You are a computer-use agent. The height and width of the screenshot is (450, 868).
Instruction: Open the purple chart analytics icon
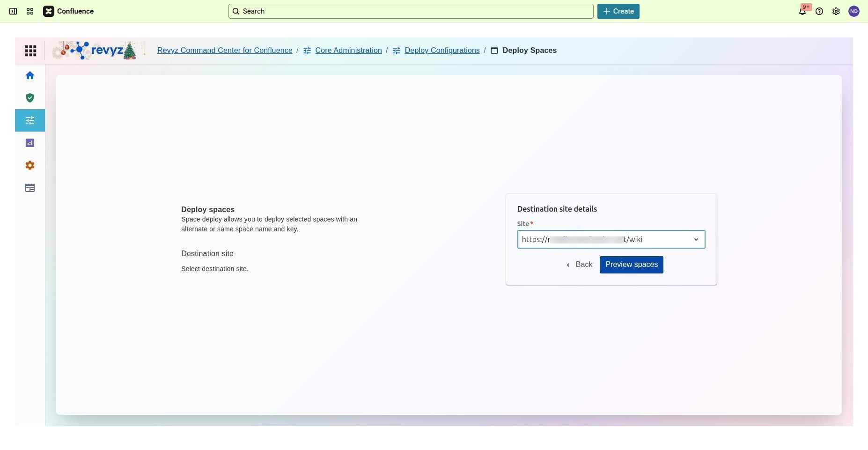(30, 143)
